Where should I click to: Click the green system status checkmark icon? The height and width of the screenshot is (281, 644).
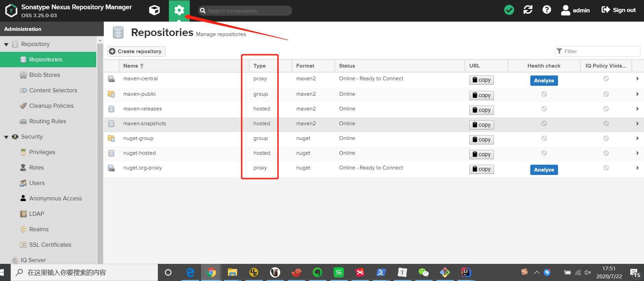[509, 10]
